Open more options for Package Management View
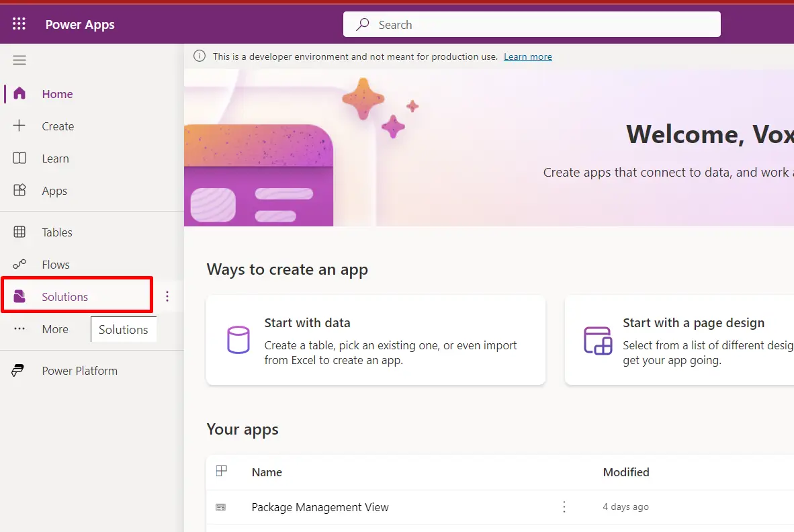This screenshot has height=532, width=794. coord(564,506)
